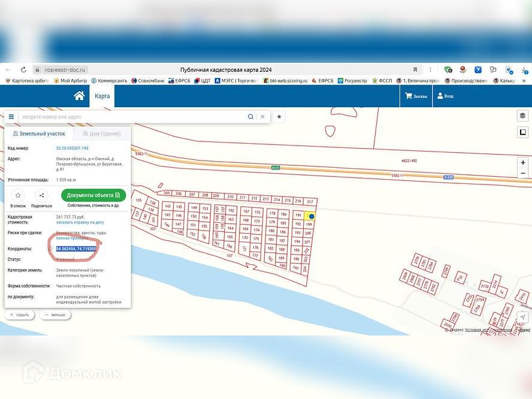Open the hamburger menu beside search
Viewport: 532px width, 399px height.
point(11,117)
